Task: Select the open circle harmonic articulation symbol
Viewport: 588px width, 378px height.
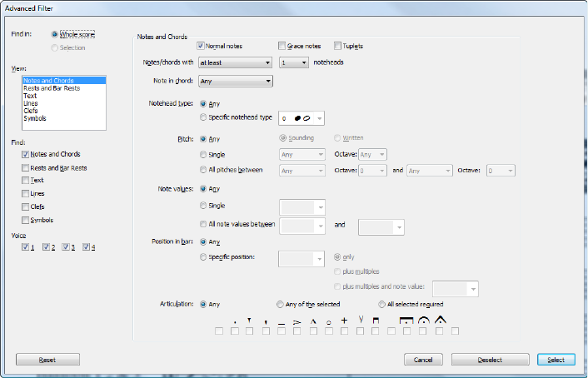Action: pos(329,322)
